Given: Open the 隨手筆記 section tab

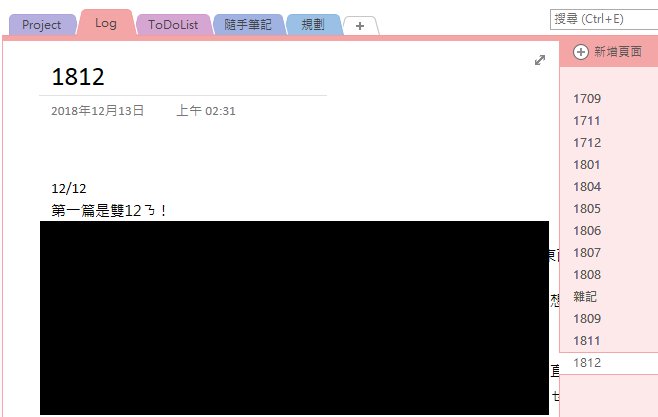Looking at the screenshot, I should pos(248,25).
